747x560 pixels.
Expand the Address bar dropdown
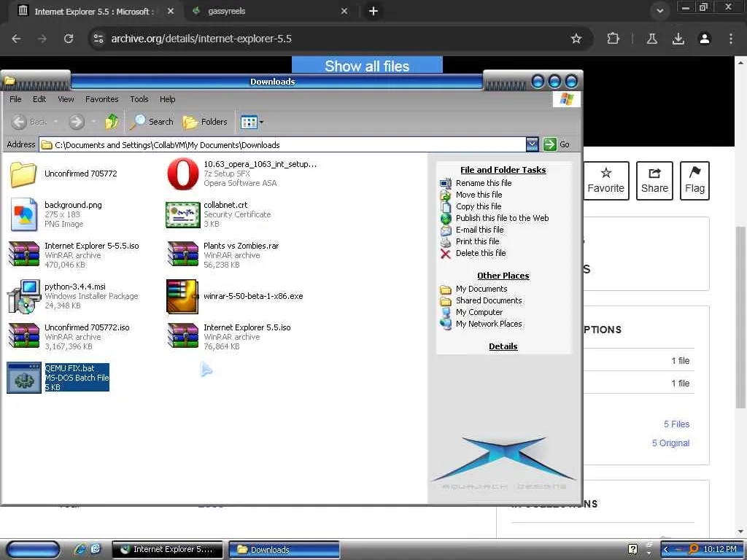click(532, 144)
